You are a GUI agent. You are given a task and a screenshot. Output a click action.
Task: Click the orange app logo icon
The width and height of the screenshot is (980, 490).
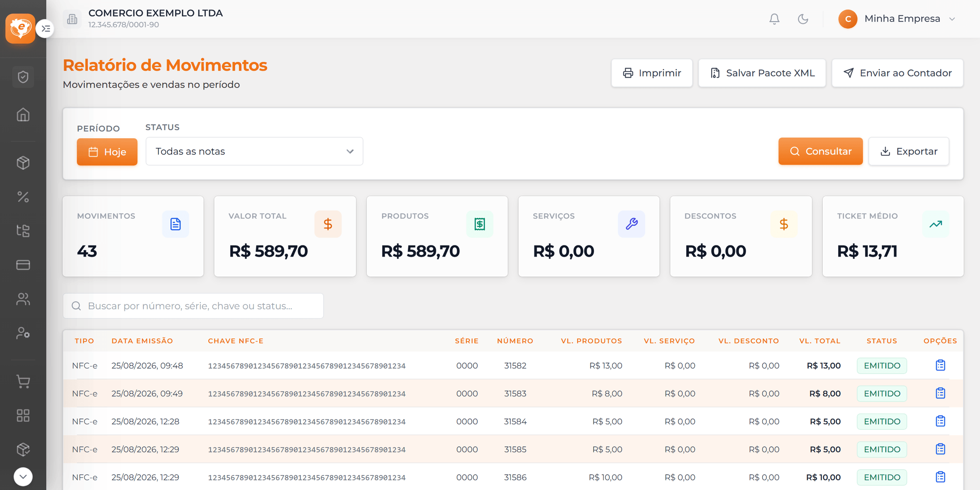(x=20, y=28)
